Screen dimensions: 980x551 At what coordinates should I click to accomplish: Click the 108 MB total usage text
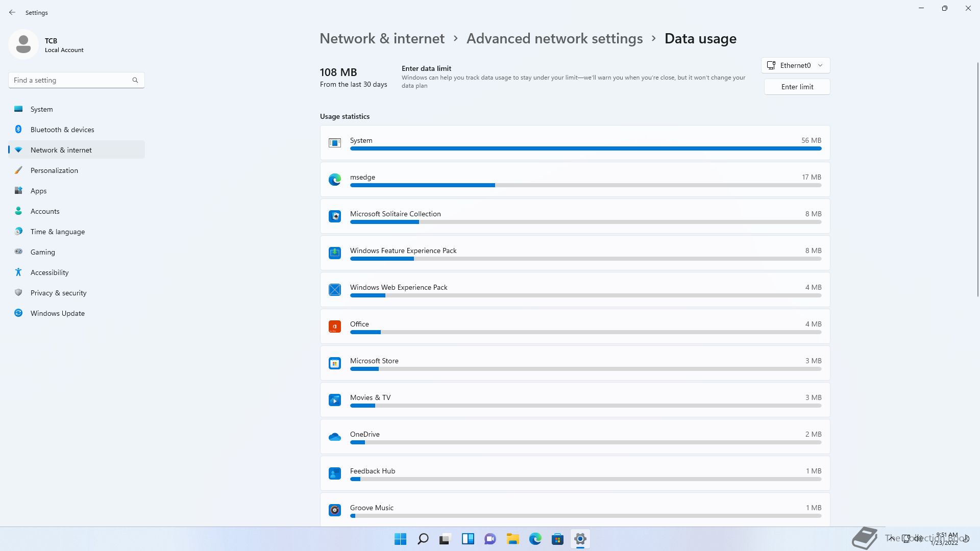coord(338,72)
